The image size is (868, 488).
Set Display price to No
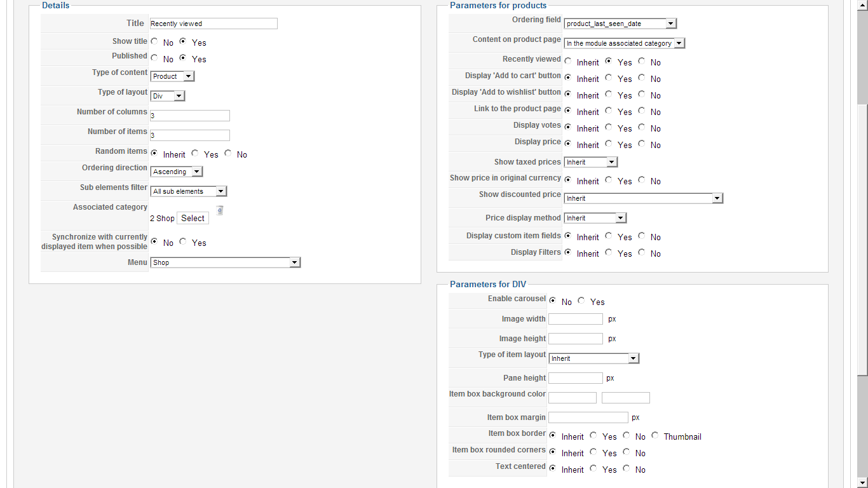[x=642, y=144]
